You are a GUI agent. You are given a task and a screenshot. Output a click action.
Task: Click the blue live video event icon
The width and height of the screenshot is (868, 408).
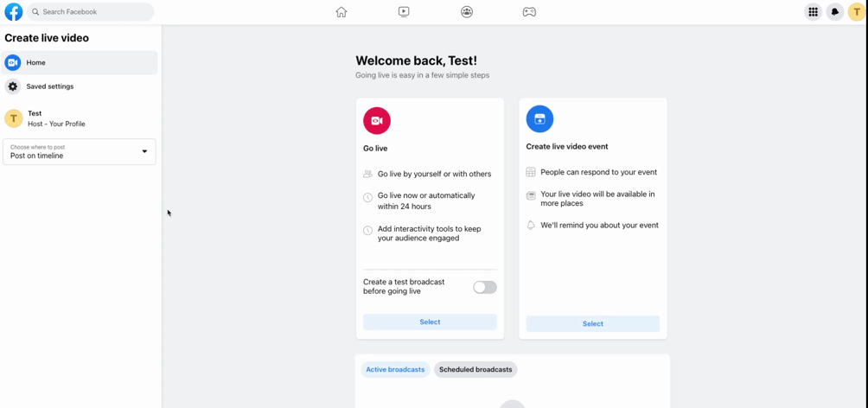click(x=539, y=119)
